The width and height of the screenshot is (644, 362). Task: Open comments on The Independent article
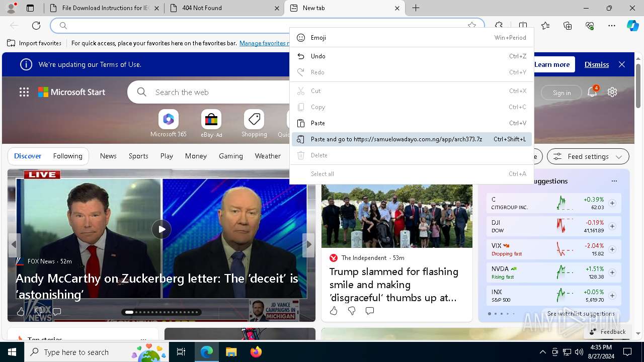tap(370, 311)
